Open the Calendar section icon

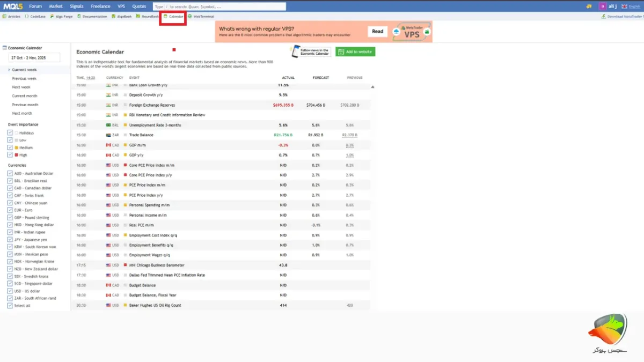coord(166,17)
